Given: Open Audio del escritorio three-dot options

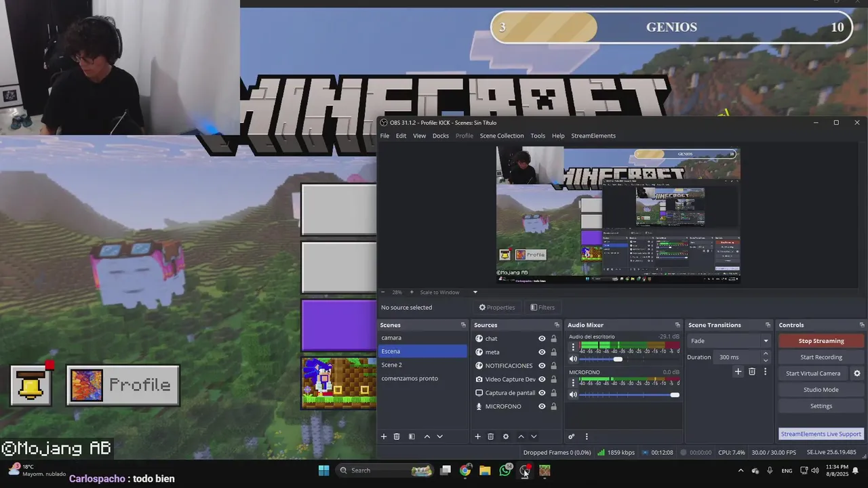Looking at the screenshot, I should (573, 347).
